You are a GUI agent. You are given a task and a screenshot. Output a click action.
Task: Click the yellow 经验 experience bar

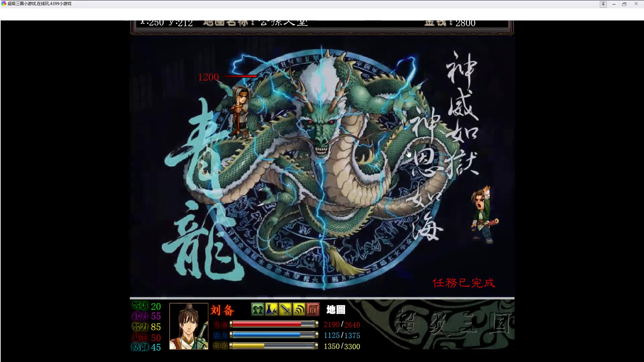pos(274,346)
